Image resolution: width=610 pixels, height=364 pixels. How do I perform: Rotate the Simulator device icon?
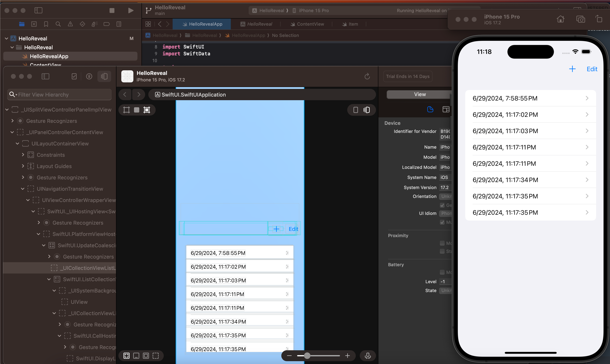pyautogui.click(x=599, y=19)
